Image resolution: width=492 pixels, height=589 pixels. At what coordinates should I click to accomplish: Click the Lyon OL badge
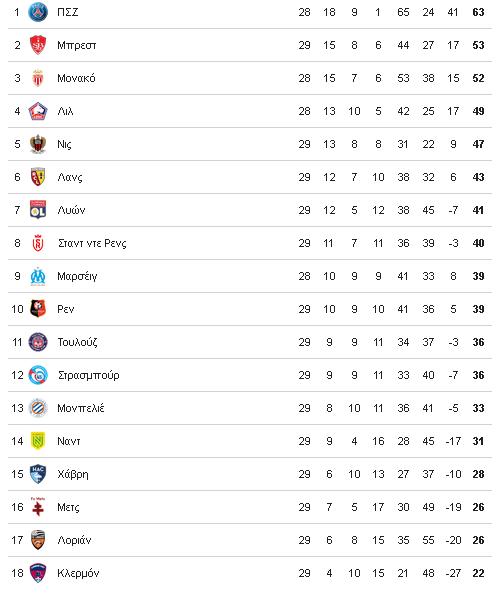click(38, 210)
